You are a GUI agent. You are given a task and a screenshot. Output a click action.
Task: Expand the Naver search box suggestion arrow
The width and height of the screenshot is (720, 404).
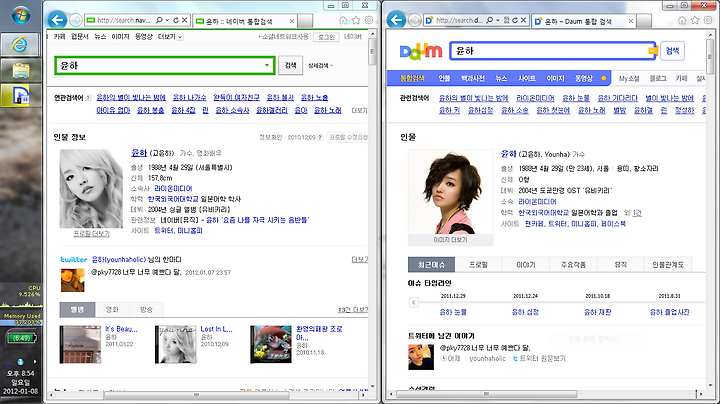pos(267,65)
